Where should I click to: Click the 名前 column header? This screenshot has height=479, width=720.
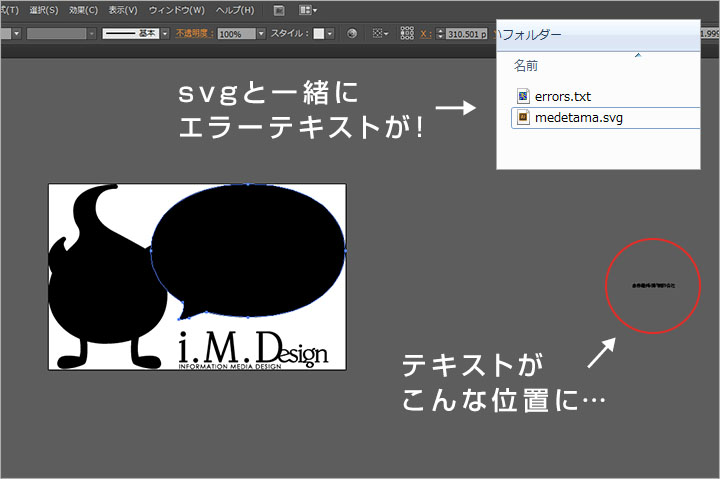click(526, 66)
